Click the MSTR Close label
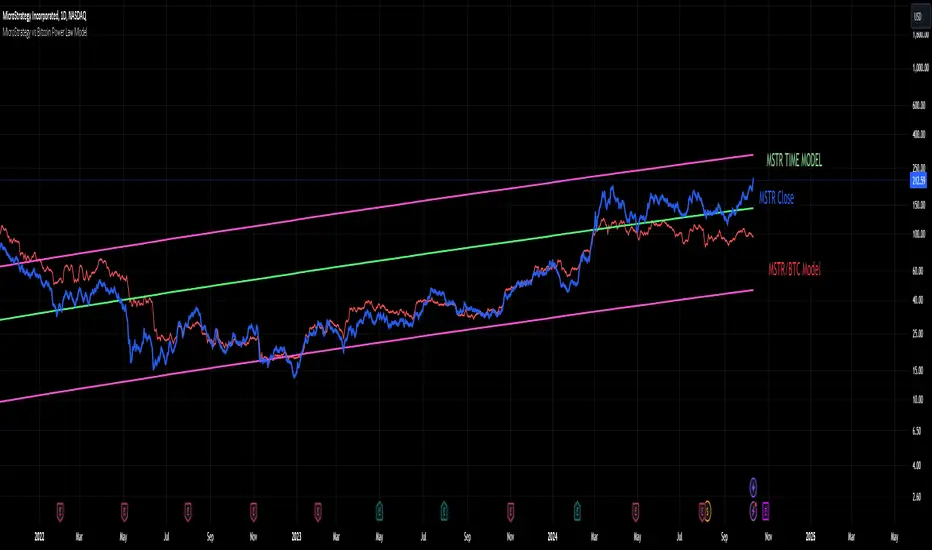 [776, 198]
